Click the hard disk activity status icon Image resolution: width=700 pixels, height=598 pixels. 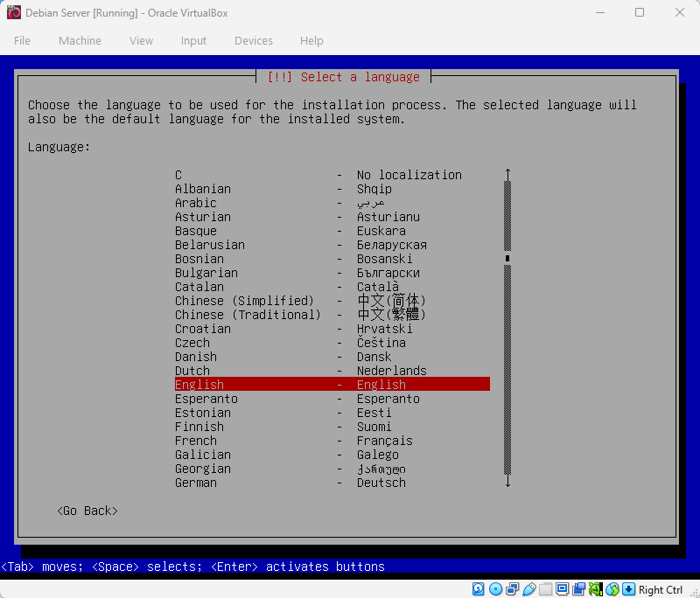tap(478, 588)
